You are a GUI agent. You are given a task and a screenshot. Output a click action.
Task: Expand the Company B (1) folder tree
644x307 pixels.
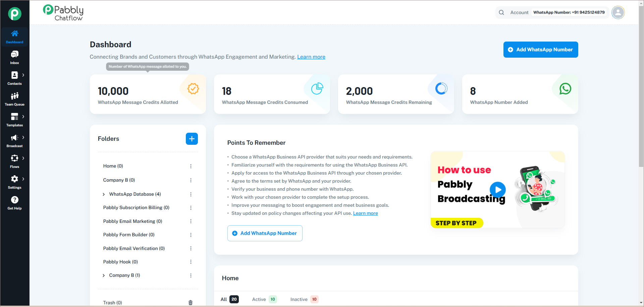[104, 275]
